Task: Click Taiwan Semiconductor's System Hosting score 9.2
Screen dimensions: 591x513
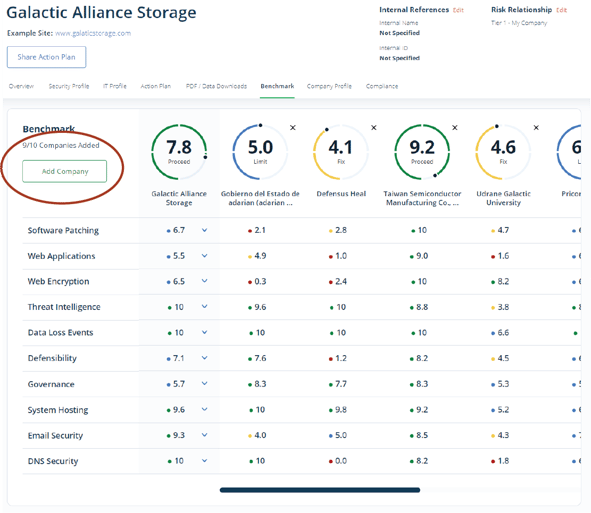Action: [x=422, y=410]
